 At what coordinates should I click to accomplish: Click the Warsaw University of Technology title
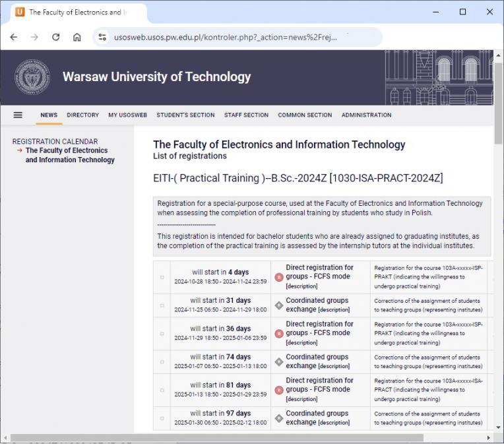(x=156, y=77)
